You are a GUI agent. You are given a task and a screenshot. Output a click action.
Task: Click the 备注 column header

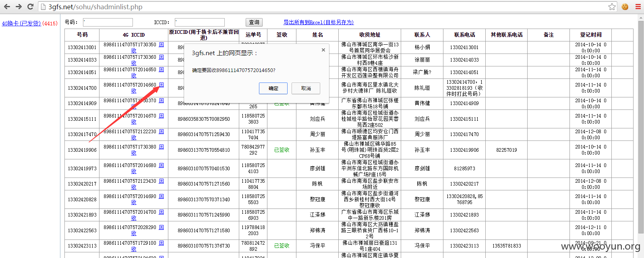click(x=549, y=35)
